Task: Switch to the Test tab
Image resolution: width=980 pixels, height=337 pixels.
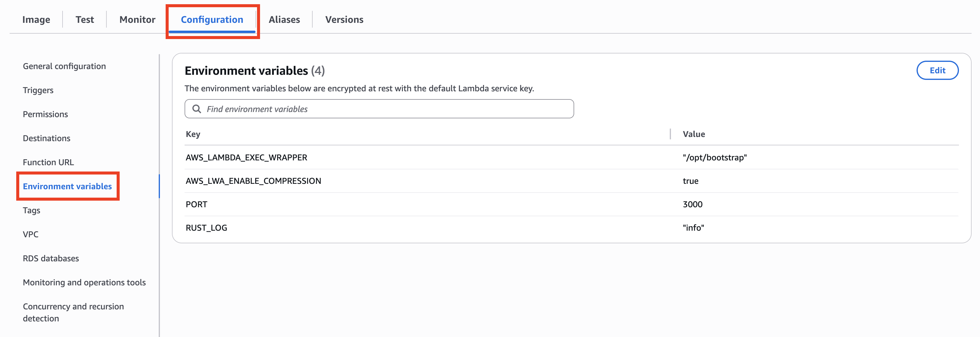Action: (84, 20)
